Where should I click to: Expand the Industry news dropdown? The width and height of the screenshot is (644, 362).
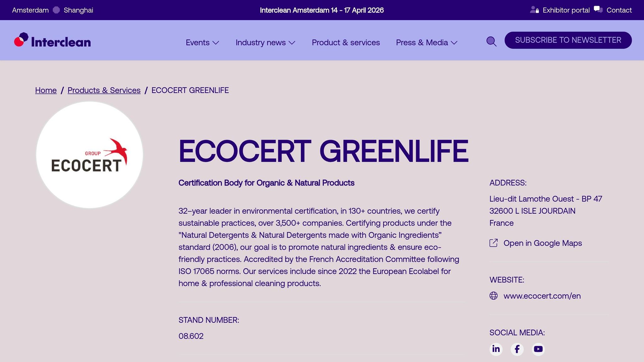pyautogui.click(x=265, y=42)
